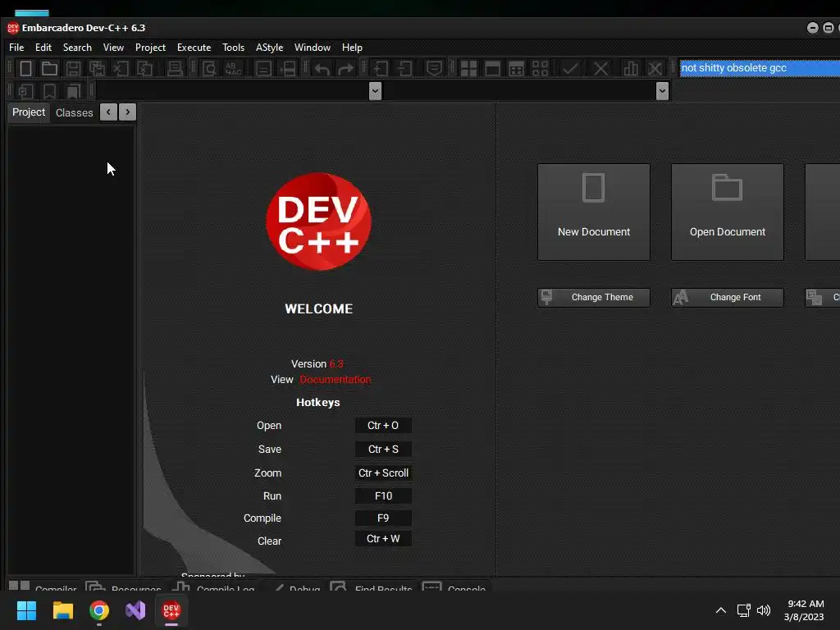Open the Windows Start menu
Image resolution: width=840 pixels, height=630 pixels.
pos(26,610)
